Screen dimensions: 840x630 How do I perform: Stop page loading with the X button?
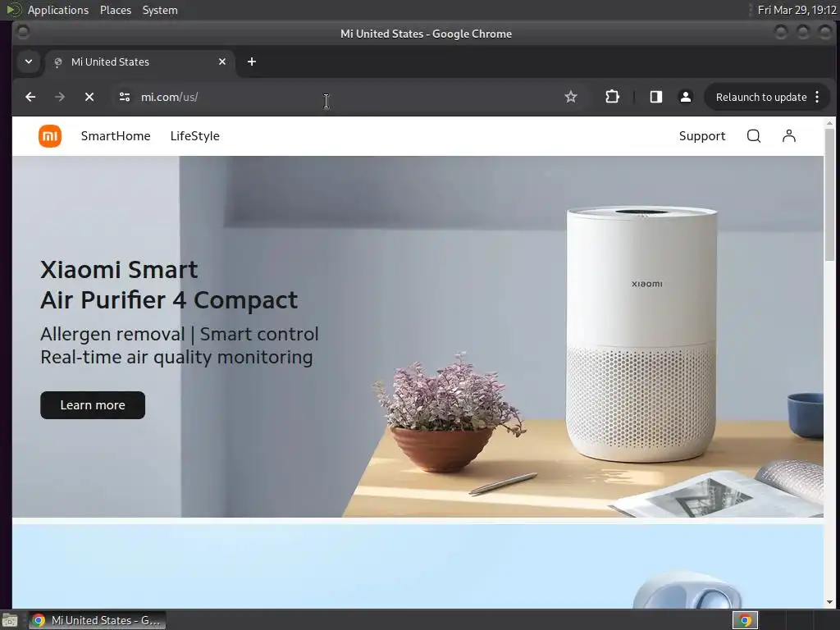[89, 97]
